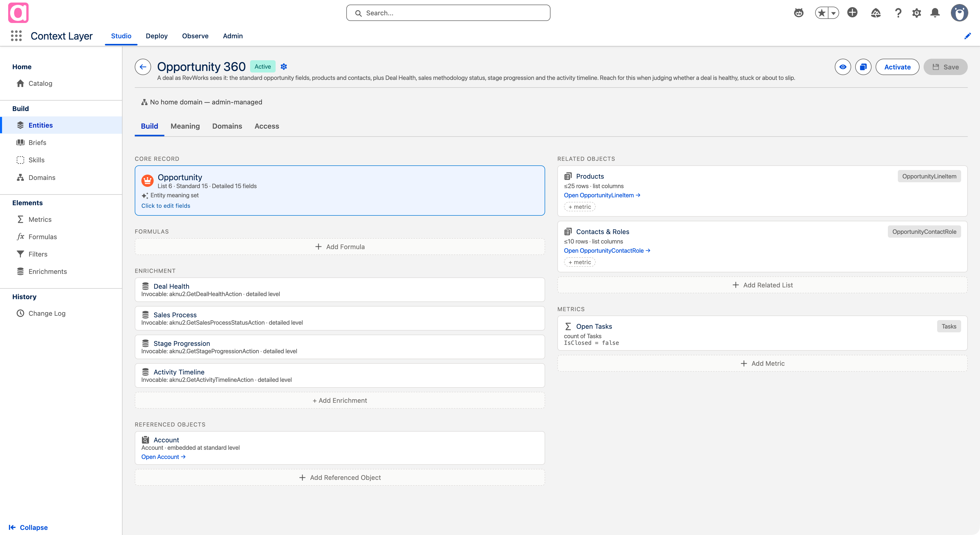
Task: Click Add Formula
Action: [x=340, y=247]
